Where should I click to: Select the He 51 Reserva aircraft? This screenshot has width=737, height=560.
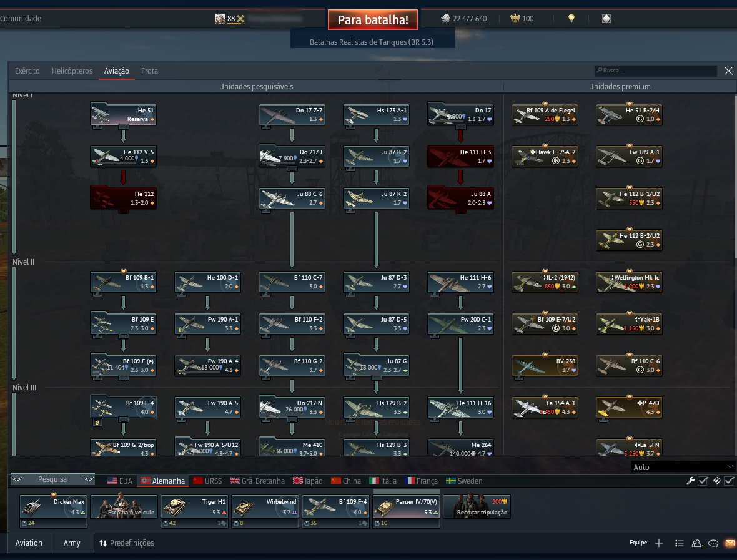pyautogui.click(x=123, y=115)
